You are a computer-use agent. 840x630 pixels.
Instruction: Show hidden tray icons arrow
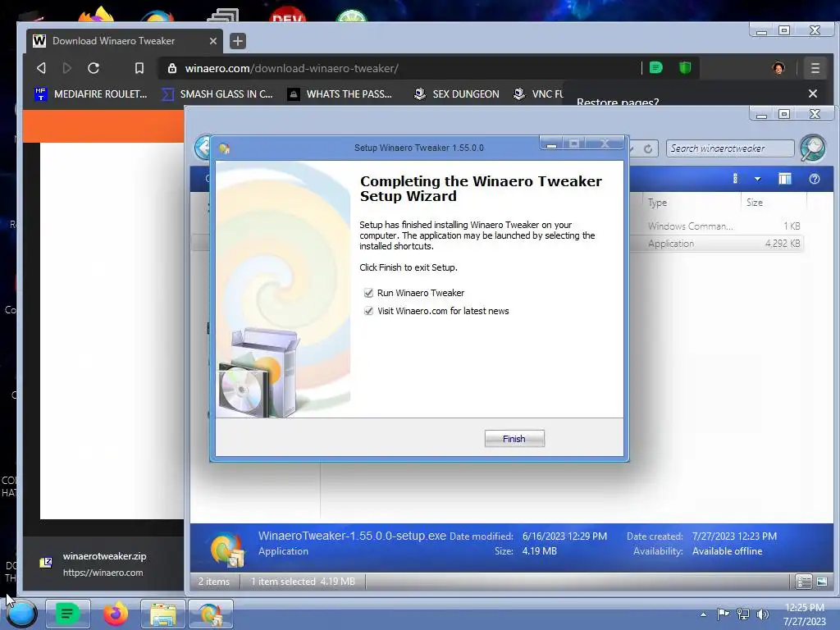(x=703, y=614)
